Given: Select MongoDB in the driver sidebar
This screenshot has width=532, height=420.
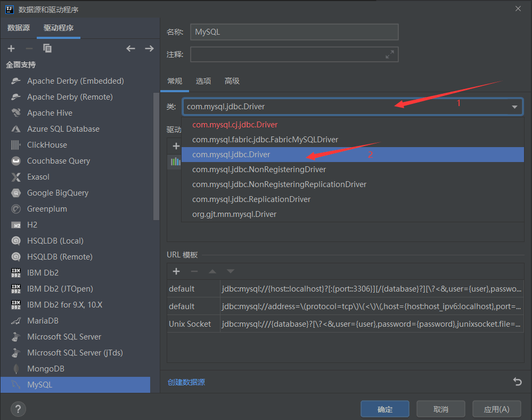Looking at the screenshot, I should click(x=44, y=368).
